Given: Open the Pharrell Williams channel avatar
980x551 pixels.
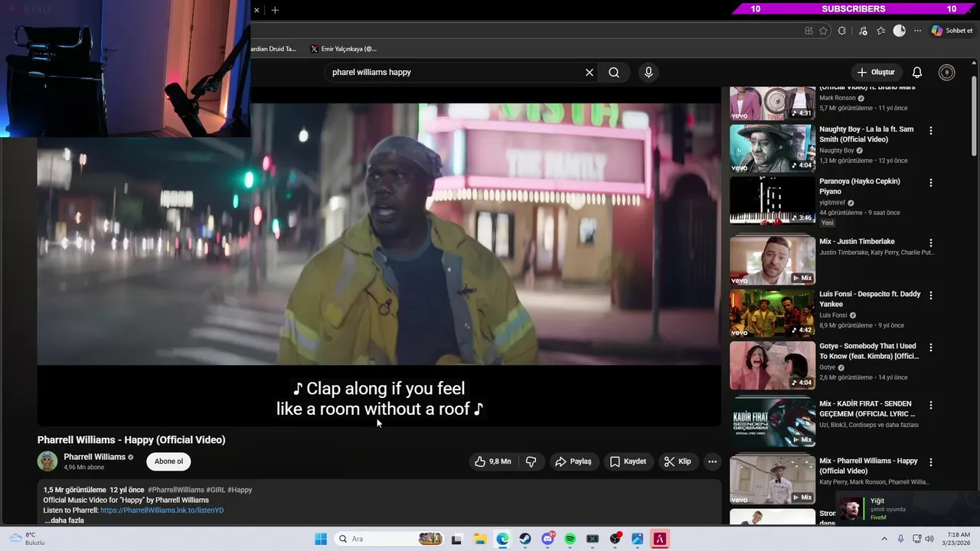Looking at the screenshot, I should pos(47,461).
